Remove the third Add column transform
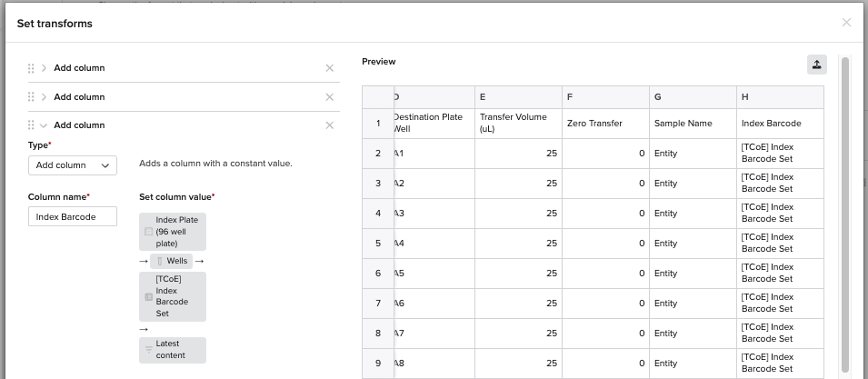 tap(329, 125)
